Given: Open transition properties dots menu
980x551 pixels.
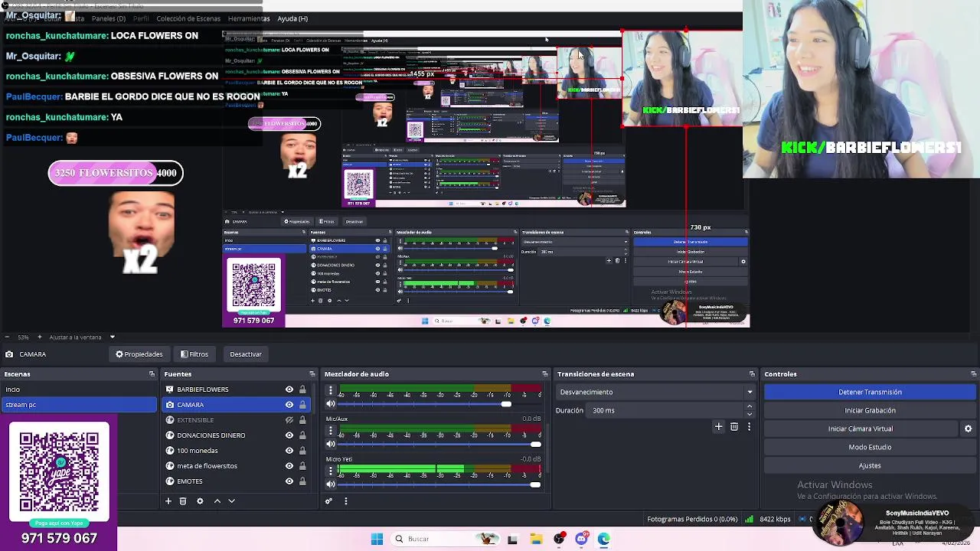Looking at the screenshot, I should (x=749, y=427).
